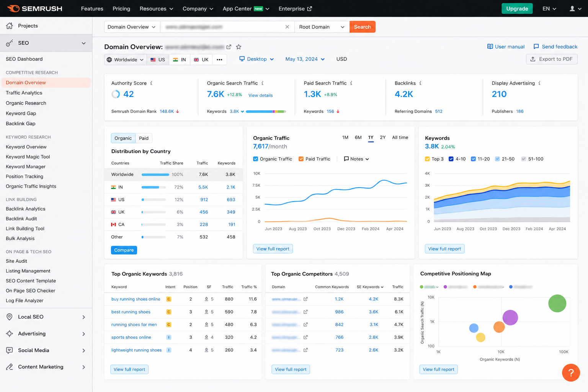The height and width of the screenshot is (392, 588).
Task: Star the domain as favorite
Action: click(238, 47)
